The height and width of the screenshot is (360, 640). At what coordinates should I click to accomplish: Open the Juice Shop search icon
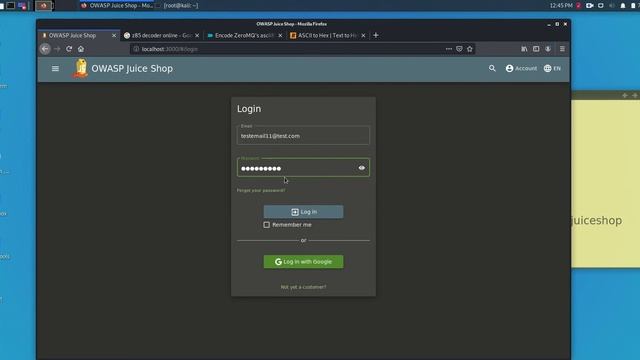492,69
